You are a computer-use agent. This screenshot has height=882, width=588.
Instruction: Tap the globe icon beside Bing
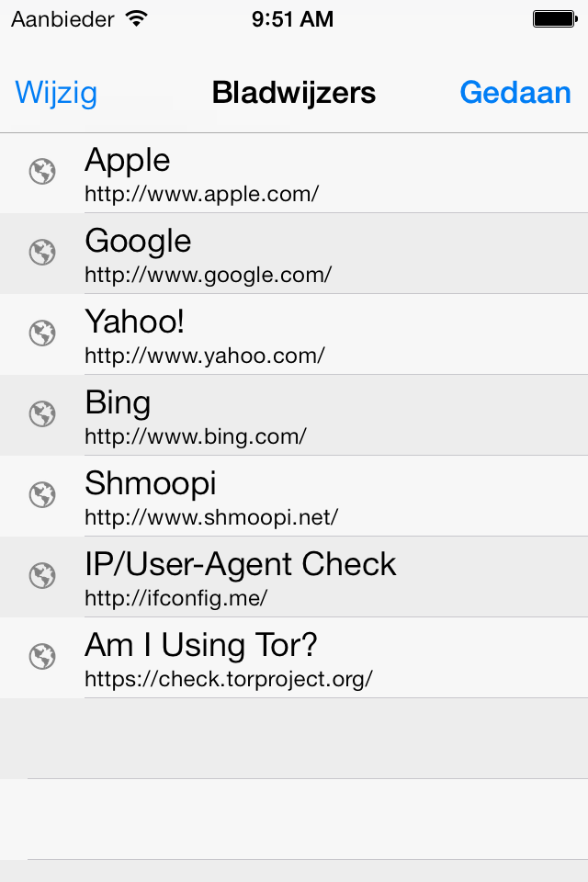pos(42,414)
